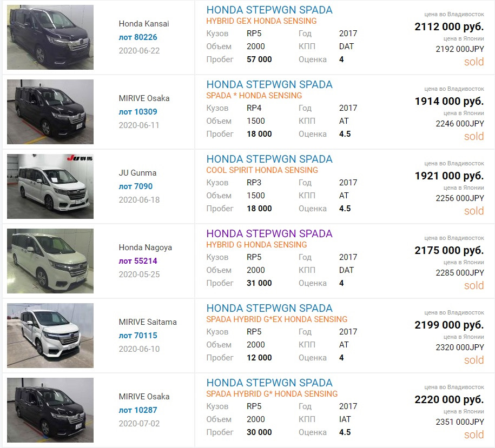Screen dimensions: 495x448
Task: Click price 2199 000 руб.
Action: (449, 325)
